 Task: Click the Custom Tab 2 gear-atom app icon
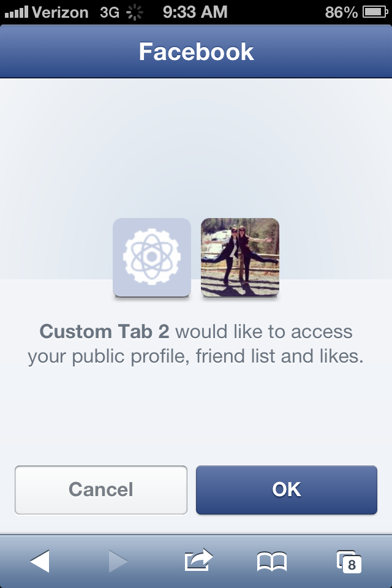tap(152, 257)
